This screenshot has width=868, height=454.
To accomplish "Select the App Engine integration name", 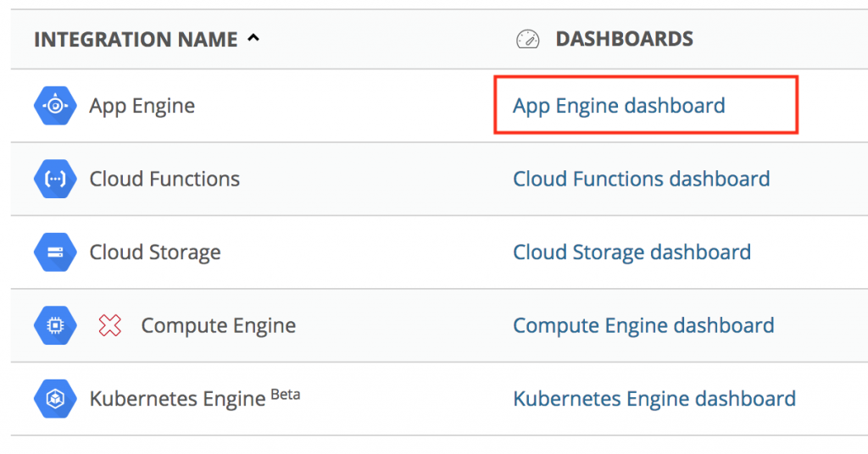I will (142, 106).
